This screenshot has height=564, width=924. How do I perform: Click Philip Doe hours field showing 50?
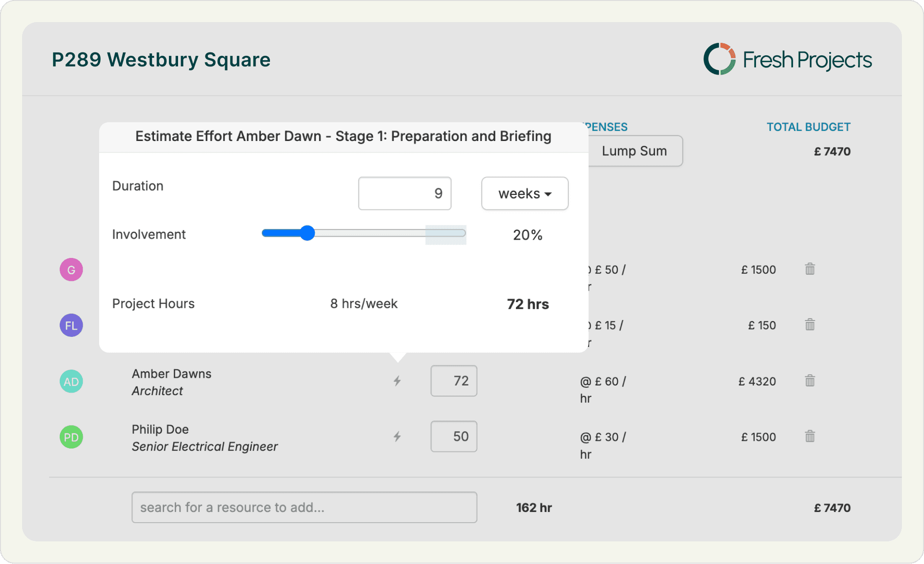453,436
